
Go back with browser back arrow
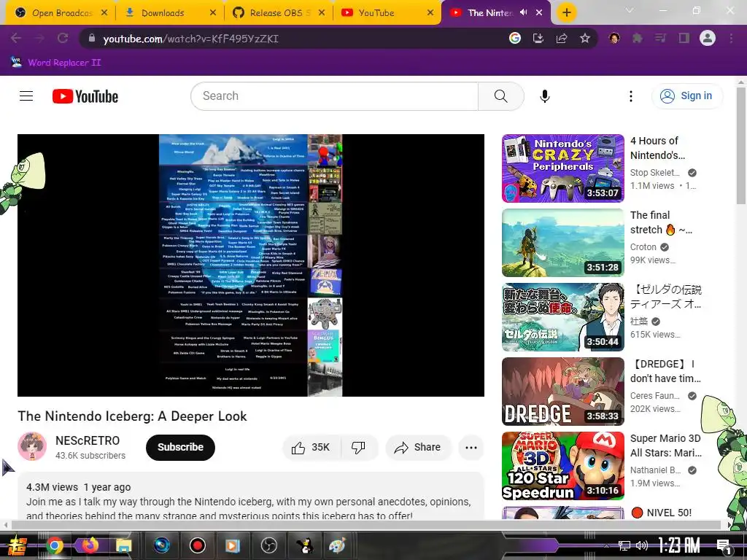[16, 38]
